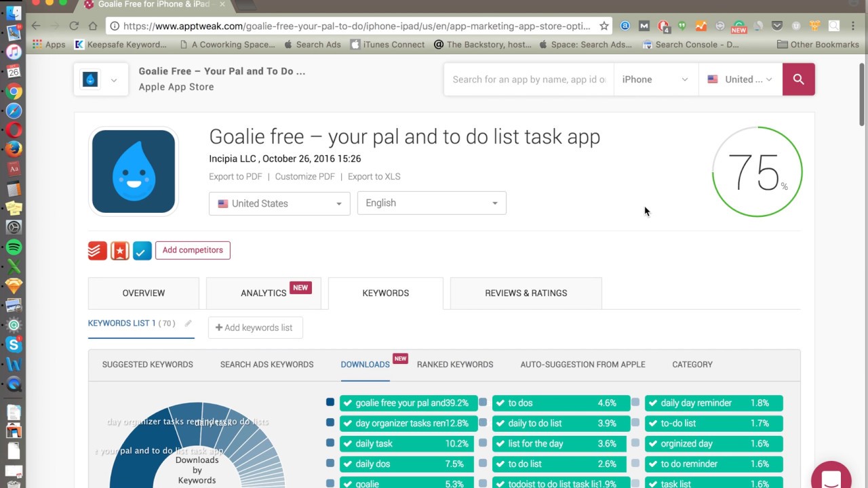
Task: Go to the browser home page
Action: tap(93, 26)
